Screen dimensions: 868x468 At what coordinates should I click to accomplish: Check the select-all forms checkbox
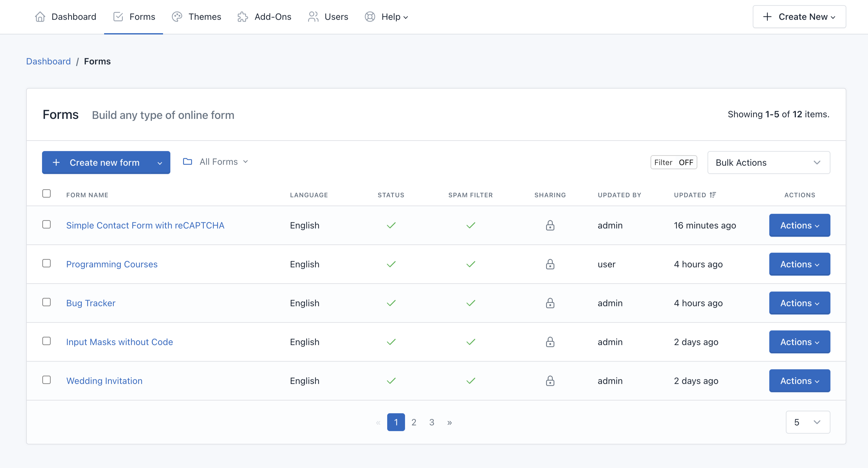46,193
